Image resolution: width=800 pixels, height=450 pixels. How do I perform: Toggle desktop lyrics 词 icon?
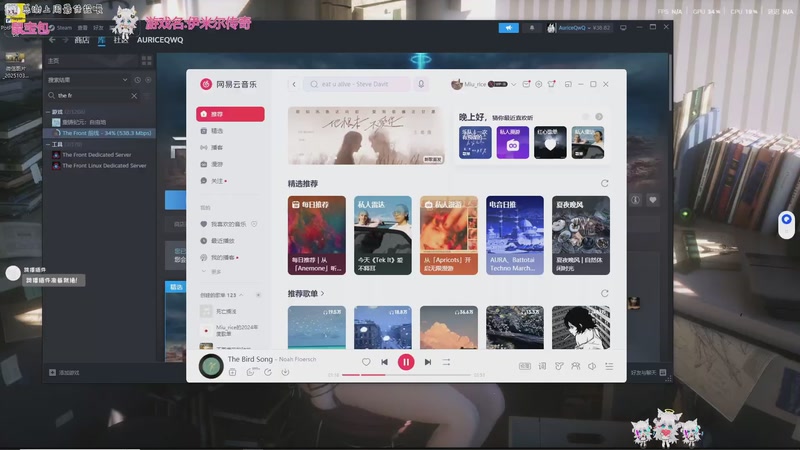click(542, 366)
